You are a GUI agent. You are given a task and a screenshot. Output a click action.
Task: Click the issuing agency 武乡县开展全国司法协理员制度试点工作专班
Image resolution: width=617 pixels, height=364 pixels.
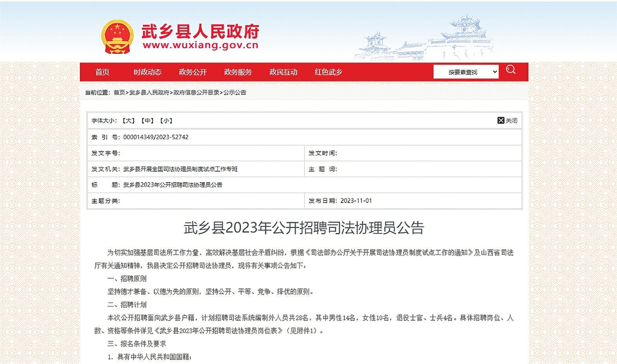(181, 169)
